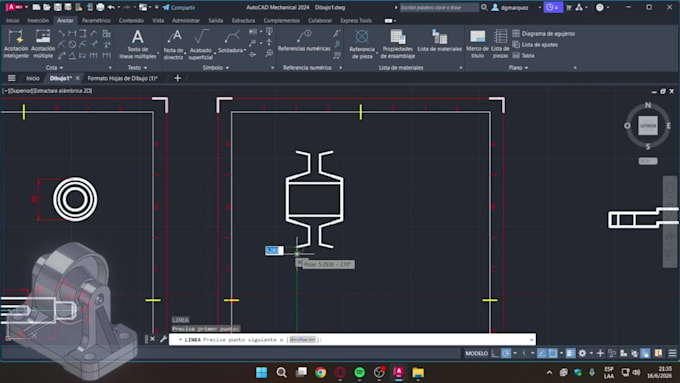Toggle the highlighted icon next to status bar thumbnail
This screenshot has height=383, width=680.
click(x=645, y=353)
